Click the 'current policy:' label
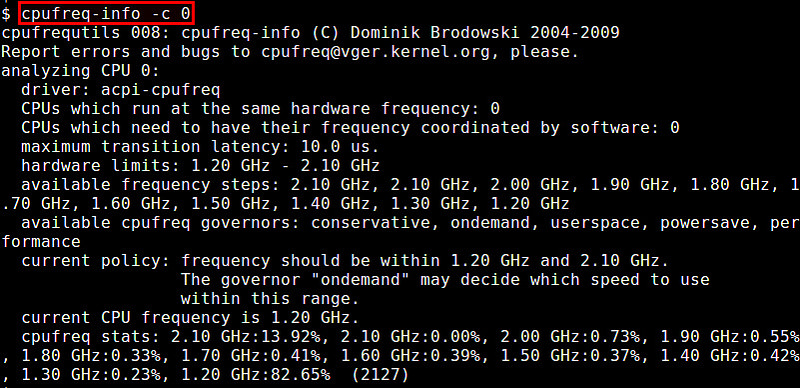 (x=96, y=261)
